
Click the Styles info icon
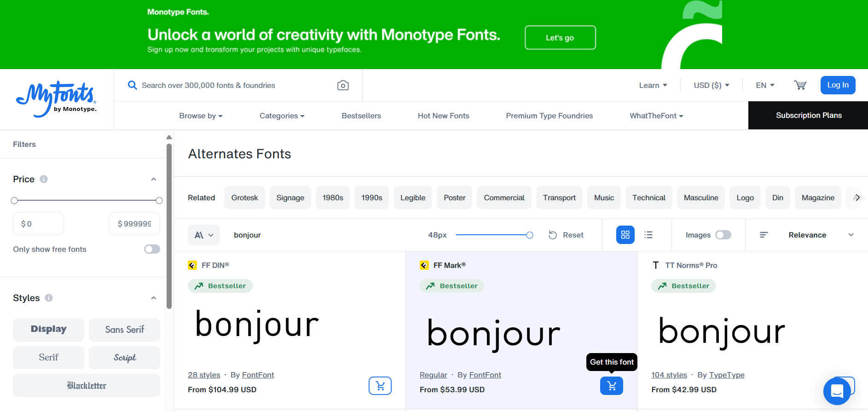point(49,298)
